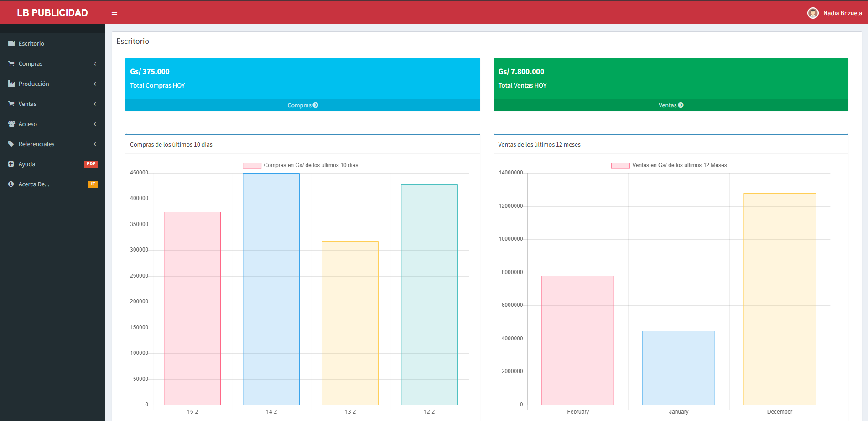Viewport: 868px width, 421px height.
Task: Click the yellow December sales bar
Action: 780,299
